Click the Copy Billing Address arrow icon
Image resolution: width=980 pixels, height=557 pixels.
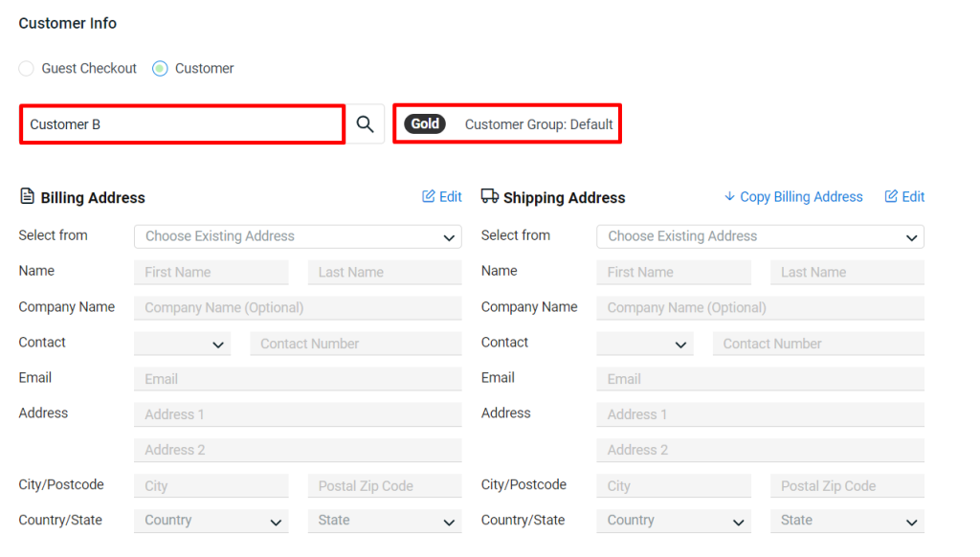[729, 196]
